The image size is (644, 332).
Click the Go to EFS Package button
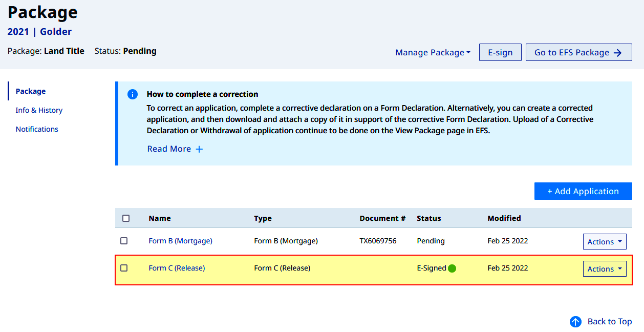coord(579,52)
